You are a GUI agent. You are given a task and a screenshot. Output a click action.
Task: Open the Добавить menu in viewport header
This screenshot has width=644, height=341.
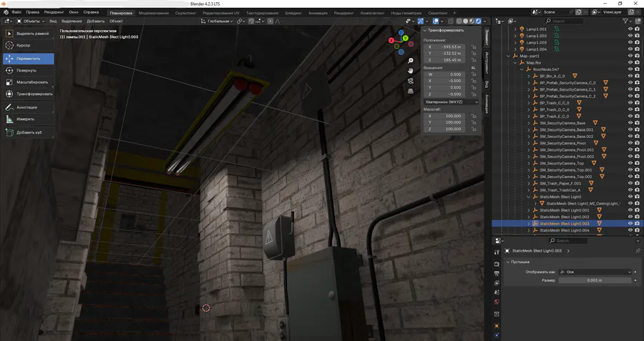point(95,21)
